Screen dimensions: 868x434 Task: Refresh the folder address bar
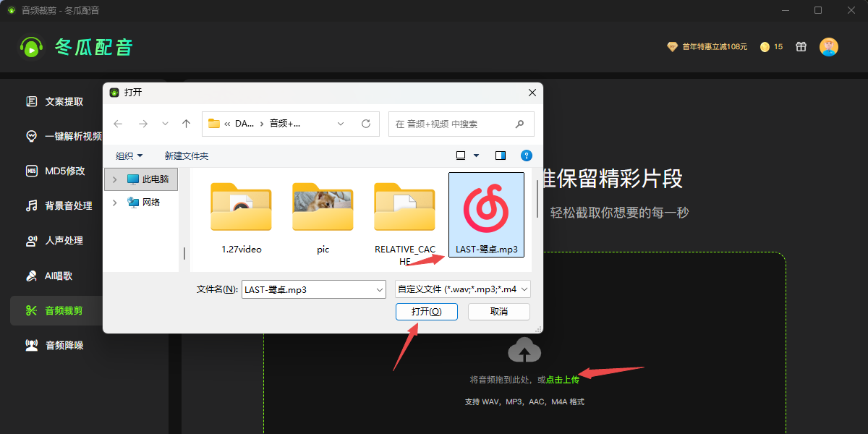click(366, 124)
